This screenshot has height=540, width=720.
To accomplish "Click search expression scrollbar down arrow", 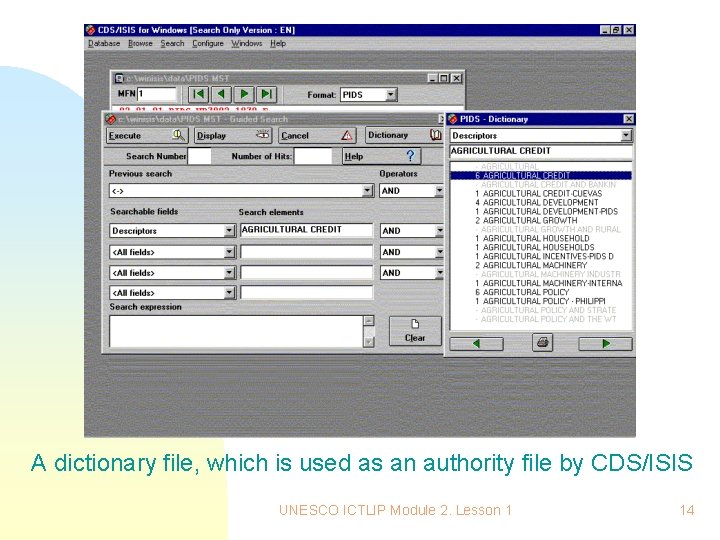I will [x=369, y=342].
